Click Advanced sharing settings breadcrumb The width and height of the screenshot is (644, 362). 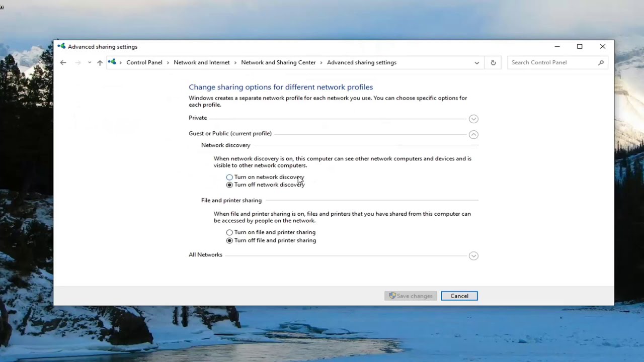362,62
